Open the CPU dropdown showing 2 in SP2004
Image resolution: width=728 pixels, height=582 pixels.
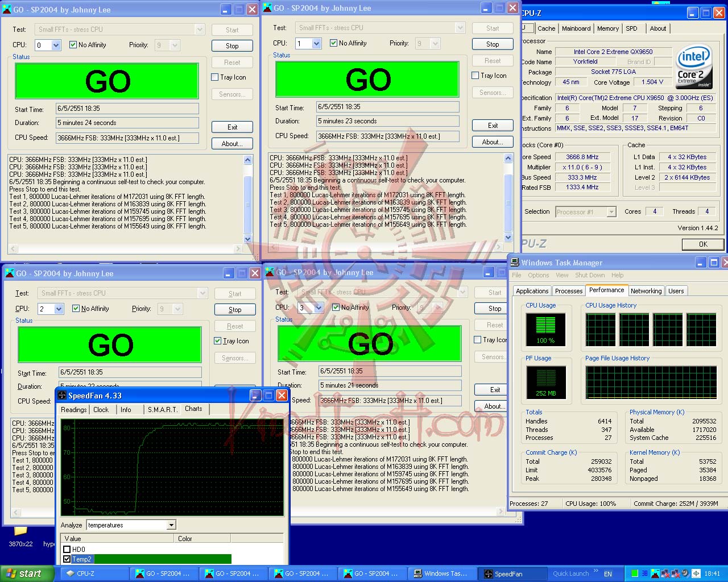pyautogui.click(x=59, y=309)
